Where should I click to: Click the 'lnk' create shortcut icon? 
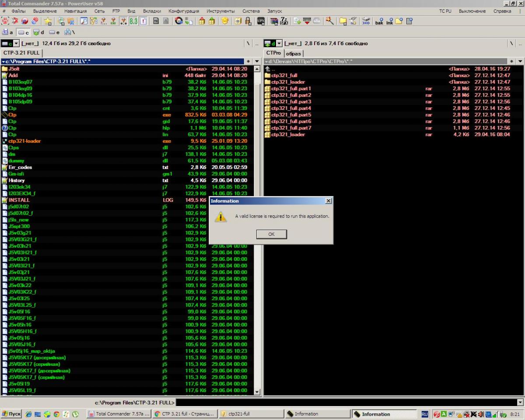point(389,21)
